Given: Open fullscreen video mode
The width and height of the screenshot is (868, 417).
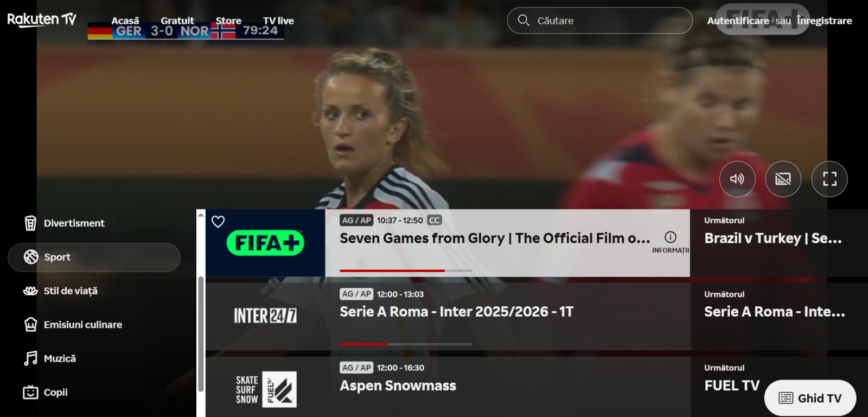Looking at the screenshot, I should tap(829, 179).
